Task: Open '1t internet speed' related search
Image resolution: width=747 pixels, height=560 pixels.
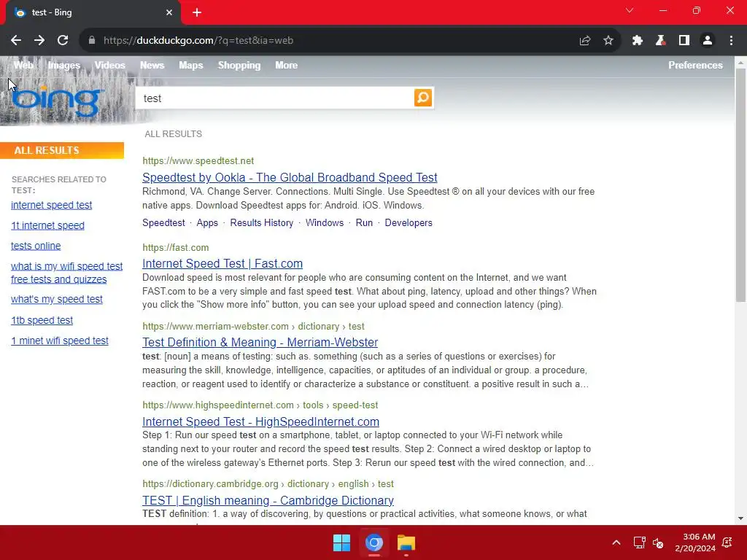Action: pos(47,226)
